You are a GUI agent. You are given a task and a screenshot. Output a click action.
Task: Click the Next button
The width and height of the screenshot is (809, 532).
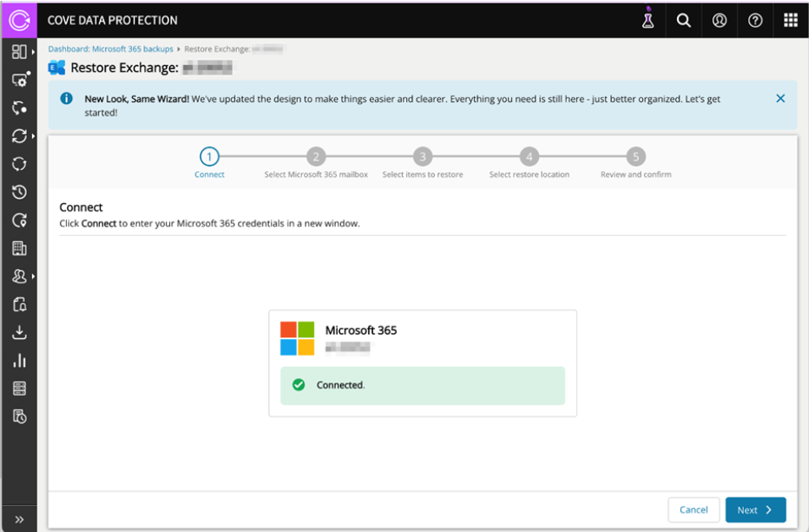coord(756,510)
